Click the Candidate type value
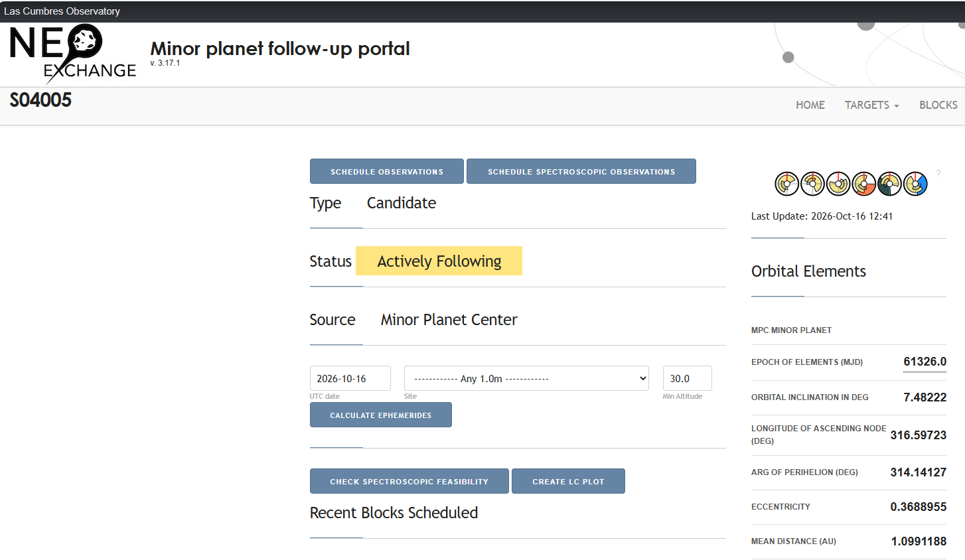This screenshot has height=560, width=965. 402,203
